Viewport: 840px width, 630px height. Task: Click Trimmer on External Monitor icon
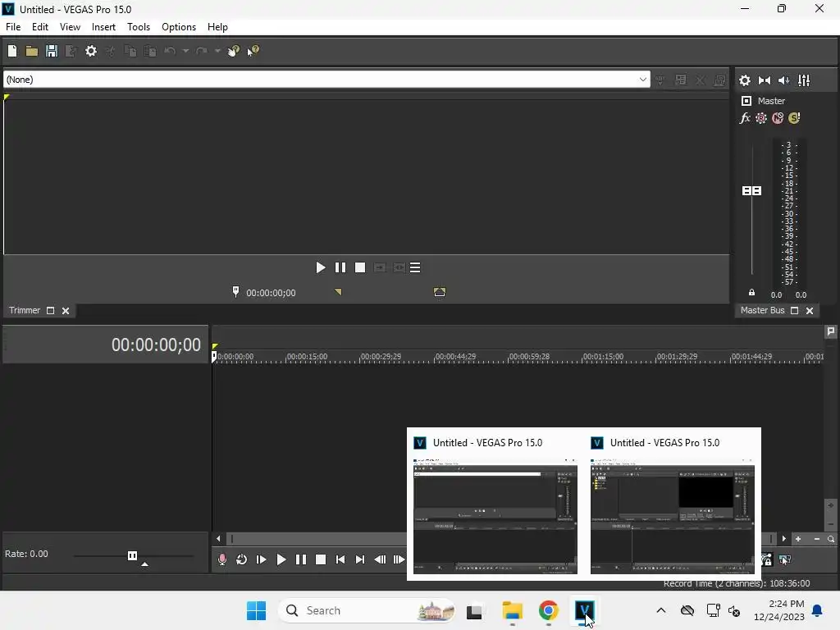coord(720,80)
